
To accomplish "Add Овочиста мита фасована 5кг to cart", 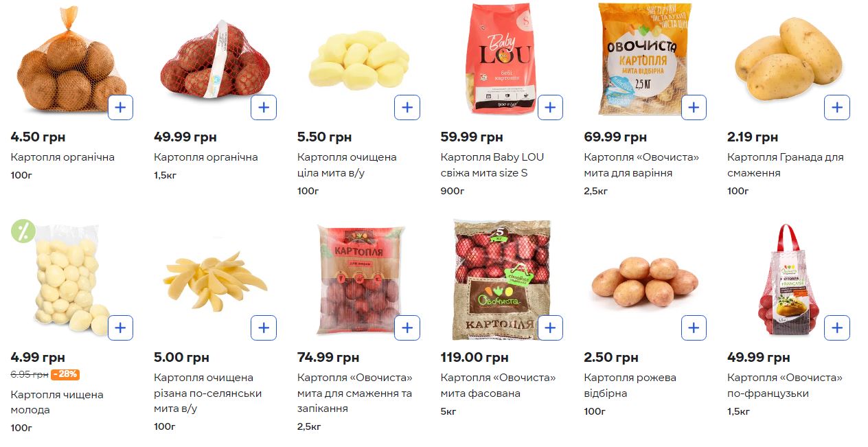I will [x=550, y=328].
